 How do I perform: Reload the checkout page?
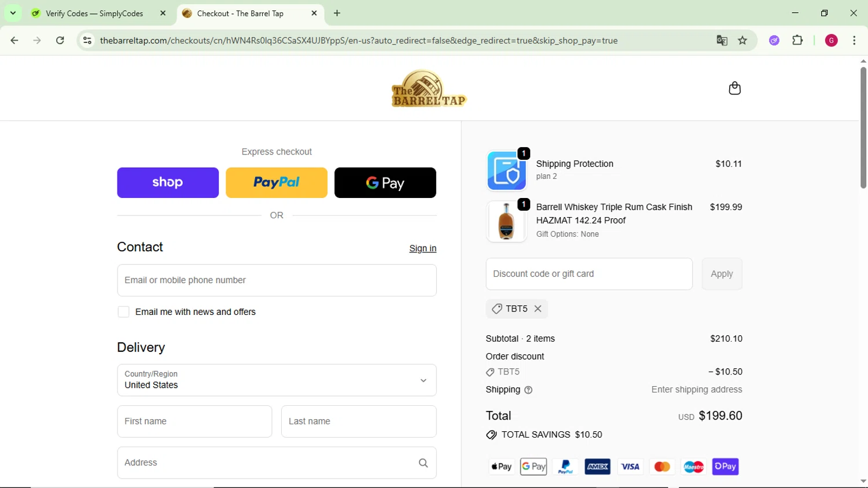coord(60,41)
